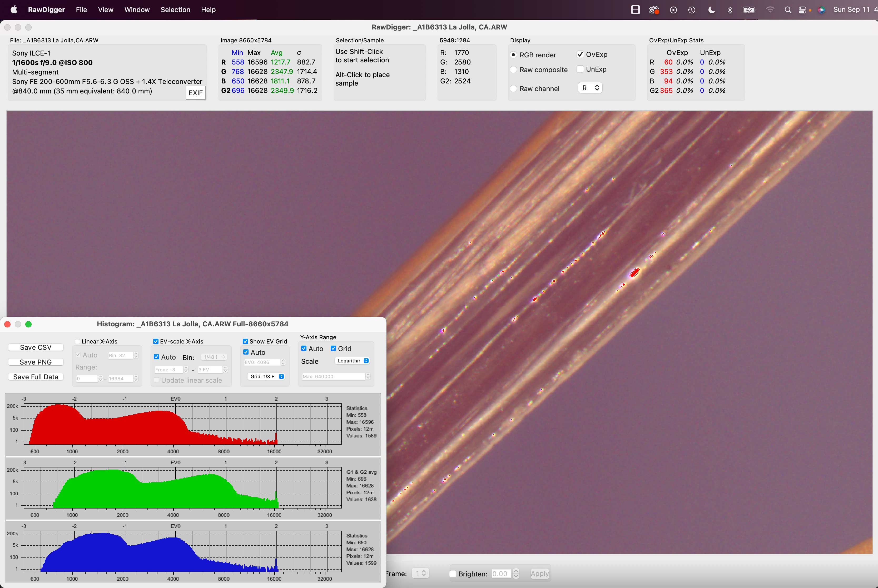Image resolution: width=878 pixels, height=588 pixels.
Task: Show EXIF data
Action: tap(195, 93)
